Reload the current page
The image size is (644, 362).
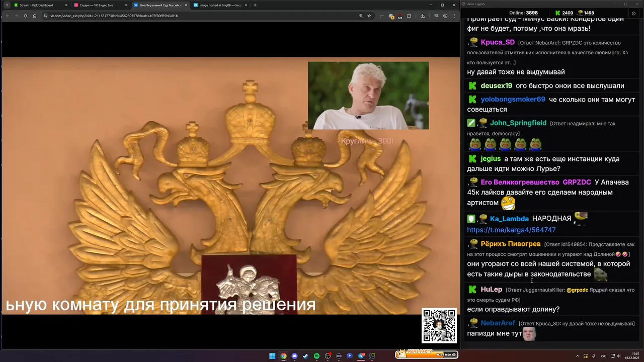pyautogui.click(x=25, y=16)
